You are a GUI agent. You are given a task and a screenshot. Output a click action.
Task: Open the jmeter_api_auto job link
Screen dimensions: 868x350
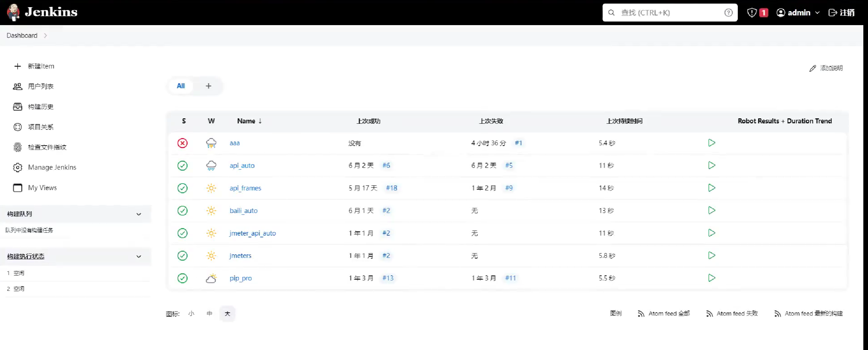253,233
